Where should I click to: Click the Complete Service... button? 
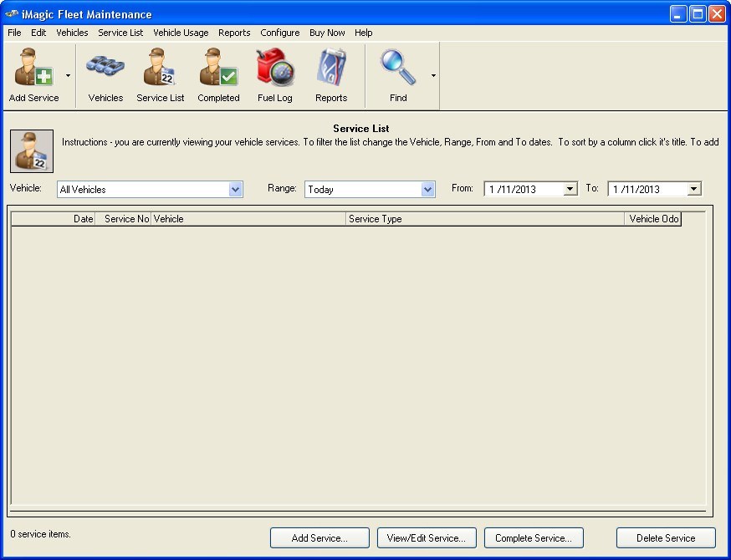click(534, 538)
